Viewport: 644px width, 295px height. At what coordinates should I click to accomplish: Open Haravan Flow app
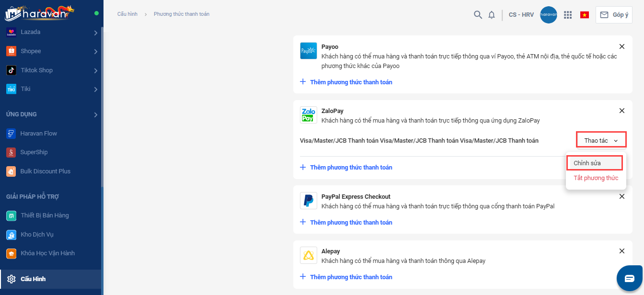pos(38,133)
